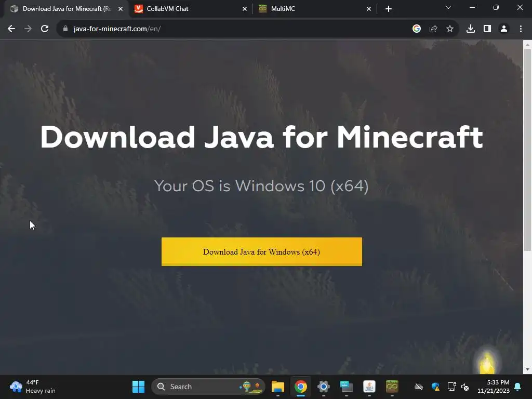The height and width of the screenshot is (399, 532).
Task: Open a new browser tab
Action: click(389, 9)
